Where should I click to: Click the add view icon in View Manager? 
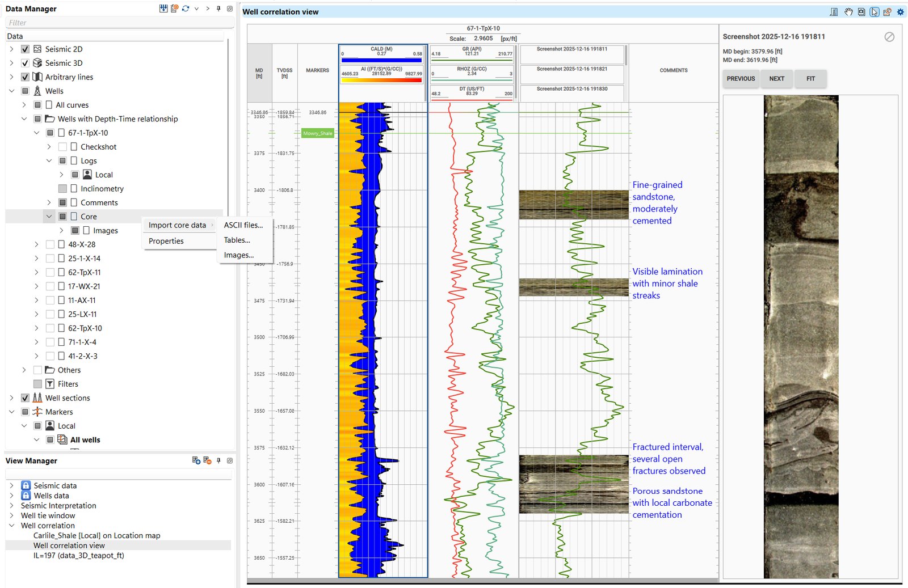pos(196,460)
